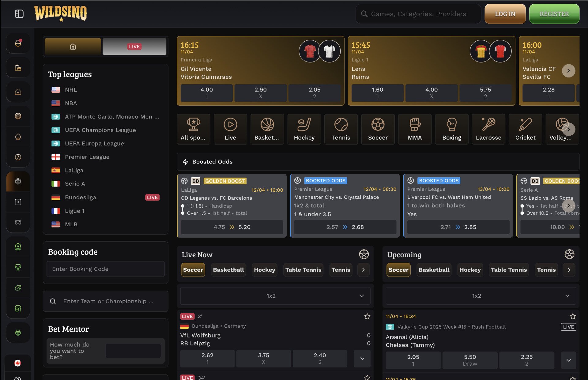The width and height of the screenshot is (588, 380).
Task: Open the MMA sports category
Action: pos(415,129)
